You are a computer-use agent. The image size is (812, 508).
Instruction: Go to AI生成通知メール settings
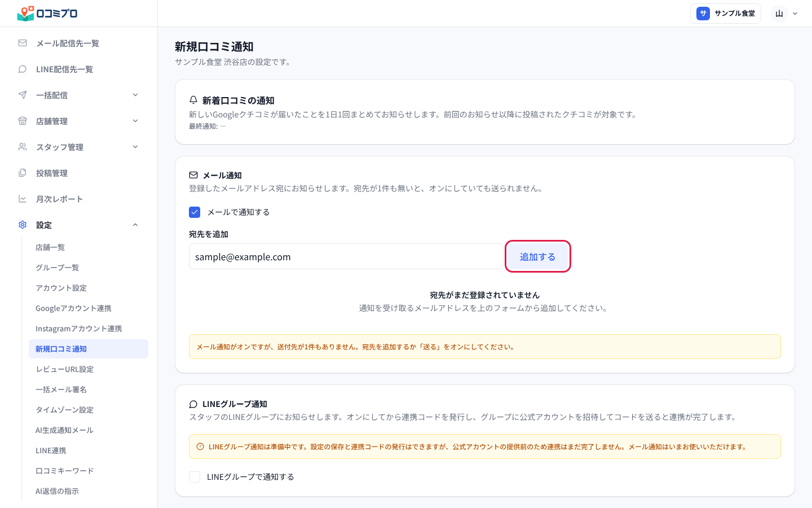click(89, 430)
